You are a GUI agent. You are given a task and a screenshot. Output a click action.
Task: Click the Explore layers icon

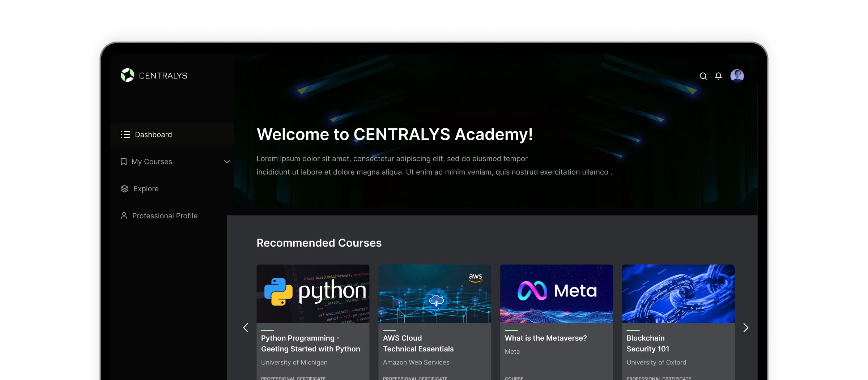[x=124, y=189]
